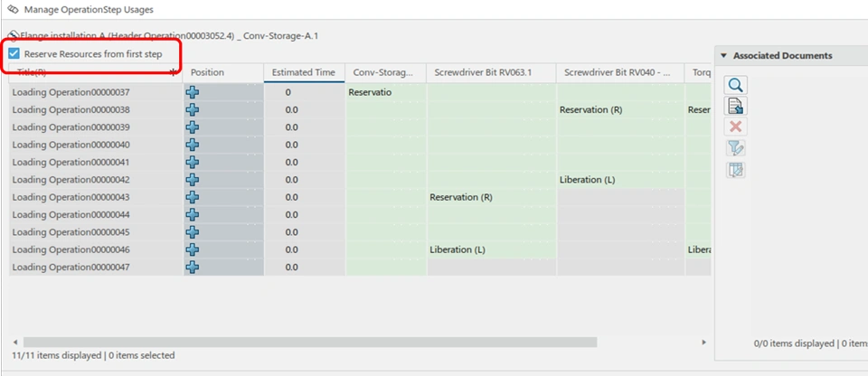Click position plus icon for Loading Operation00000047

pyautogui.click(x=193, y=267)
